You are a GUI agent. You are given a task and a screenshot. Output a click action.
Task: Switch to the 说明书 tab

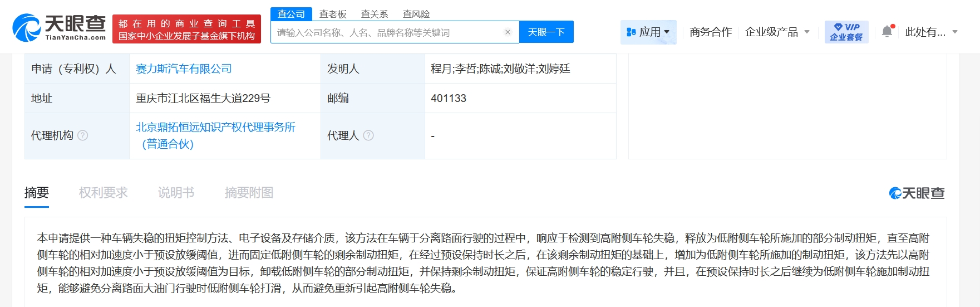pyautogui.click(x=176, y=193)
